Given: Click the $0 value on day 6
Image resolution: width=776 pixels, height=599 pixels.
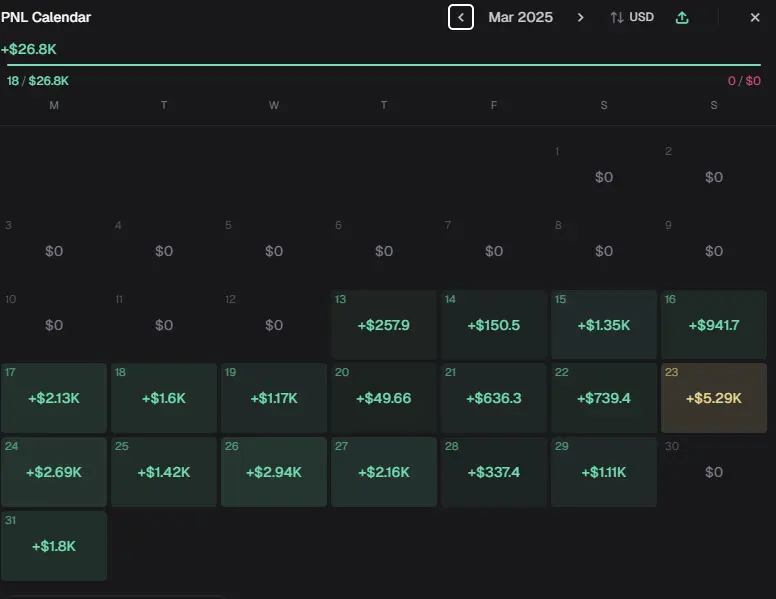Looking at the screenshot, I should pyautogui.click(x=384, y=251).
